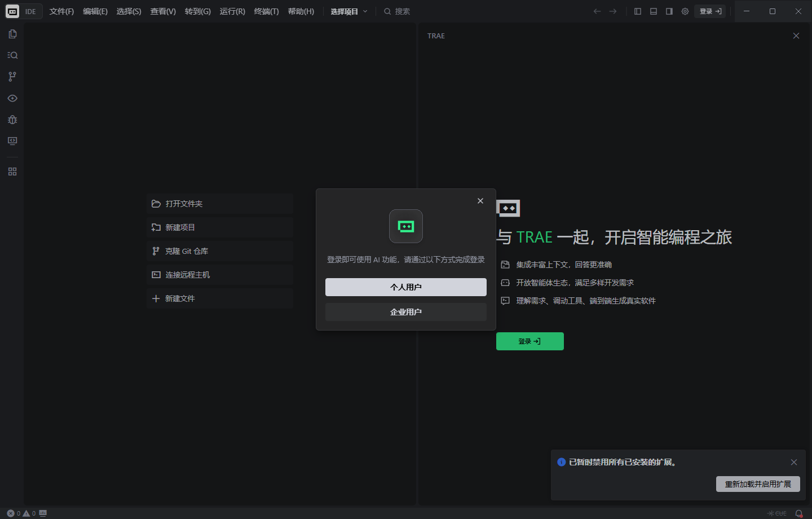Click the errors count icon in the status bar
The height and width of the screenshot is (519, 812).
point(11,513)
